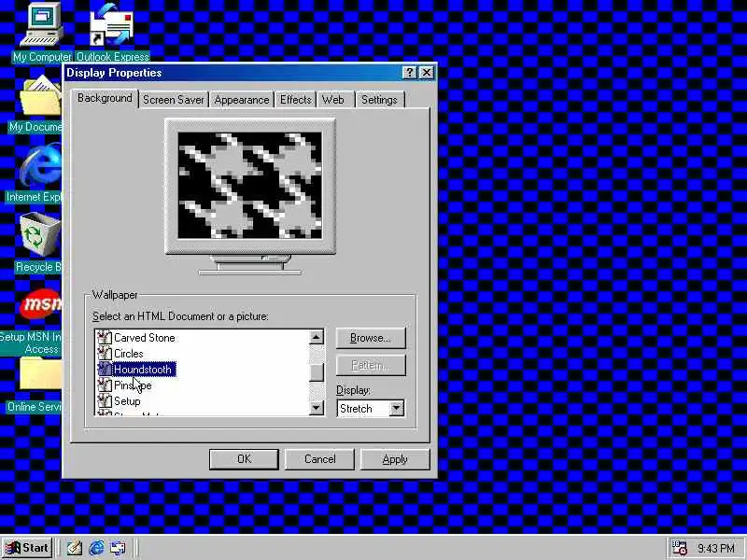The width and height of the screenshot is (747, 560).
Task: Click the wallpaper list scroll-down arrow
Action: click(x=317, y=408)
